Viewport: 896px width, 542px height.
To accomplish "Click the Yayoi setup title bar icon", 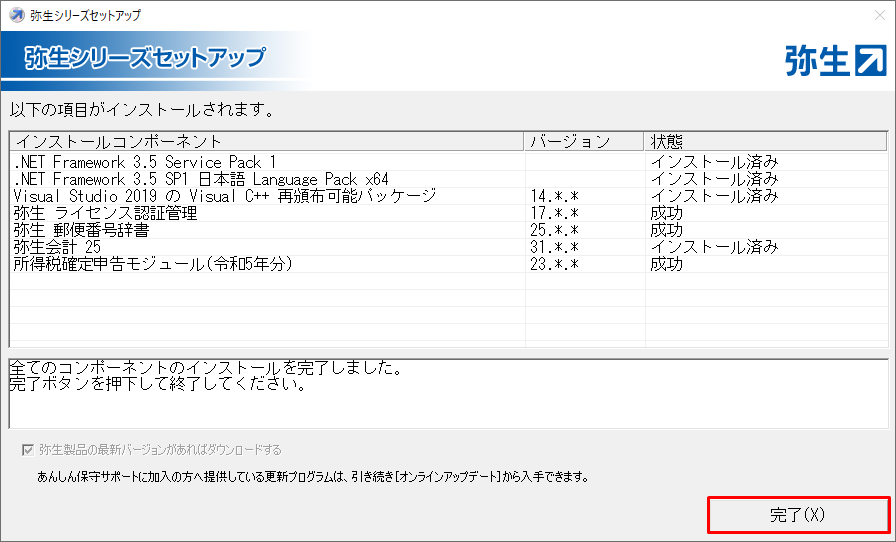I will click(17, 15).
